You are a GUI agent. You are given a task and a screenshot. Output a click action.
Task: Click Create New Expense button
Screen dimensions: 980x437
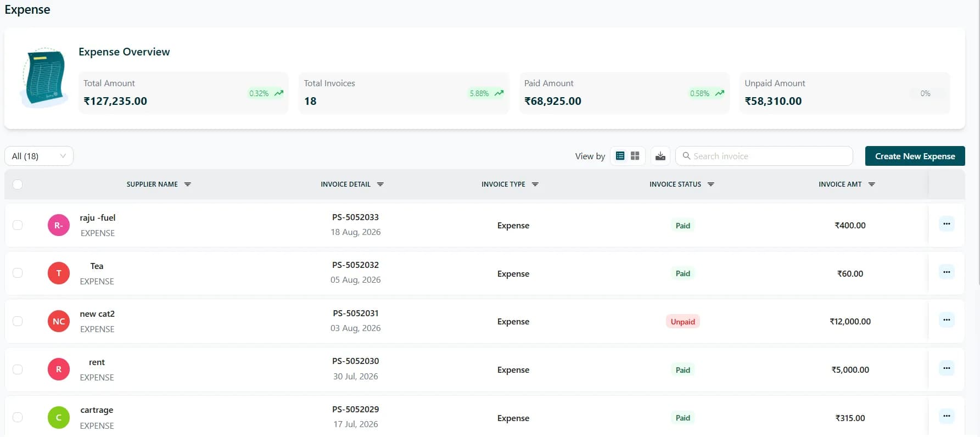click(915, 156)
